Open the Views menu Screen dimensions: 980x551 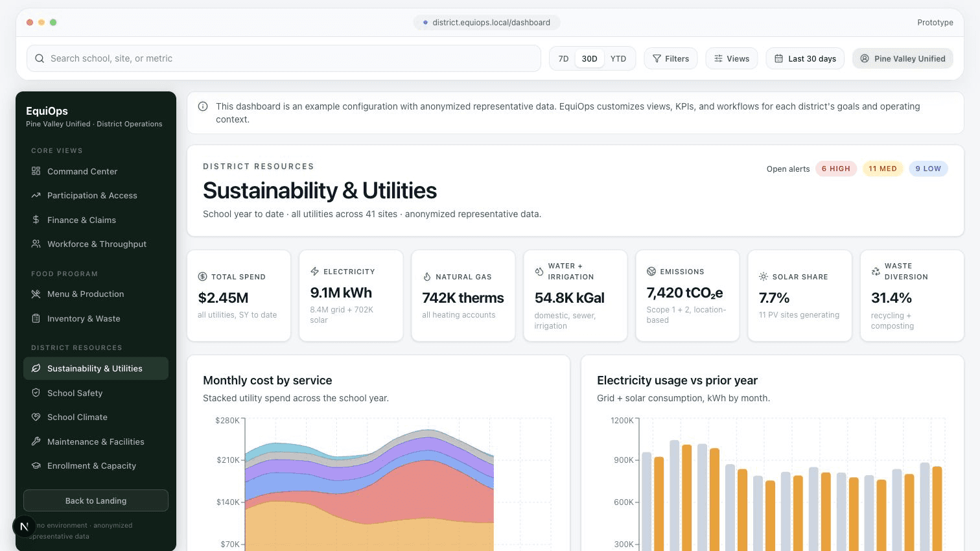pyautogui.click(x=732, y=58)
